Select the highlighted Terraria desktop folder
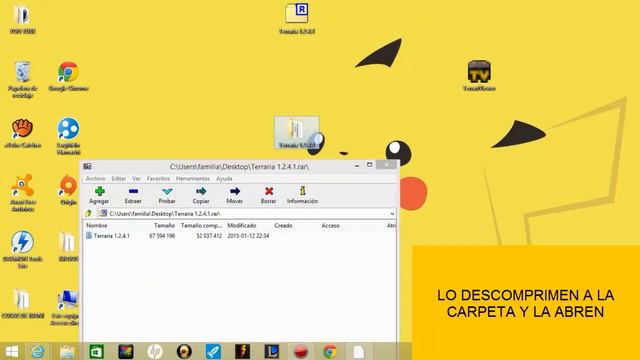The height and width of the screenshot is (360, 640). coord(297,133)
